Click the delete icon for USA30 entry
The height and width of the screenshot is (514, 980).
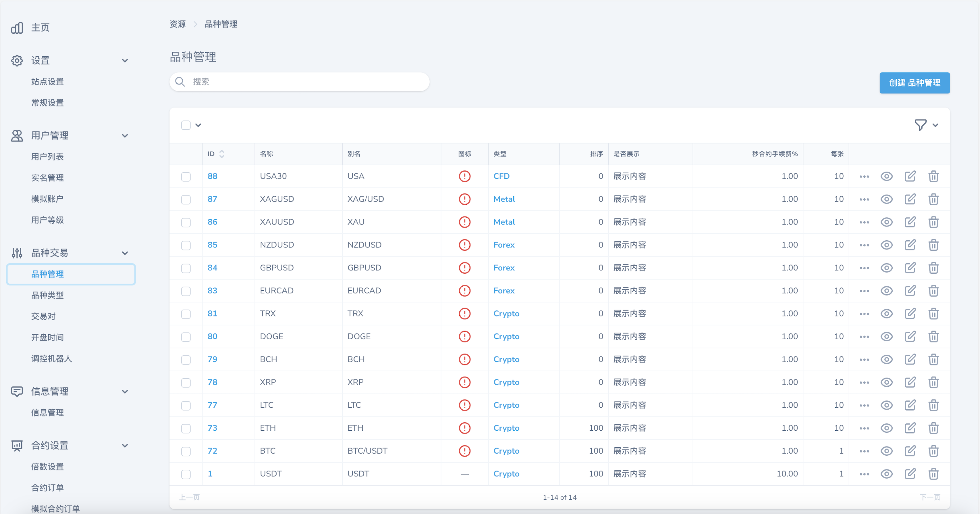933,177
